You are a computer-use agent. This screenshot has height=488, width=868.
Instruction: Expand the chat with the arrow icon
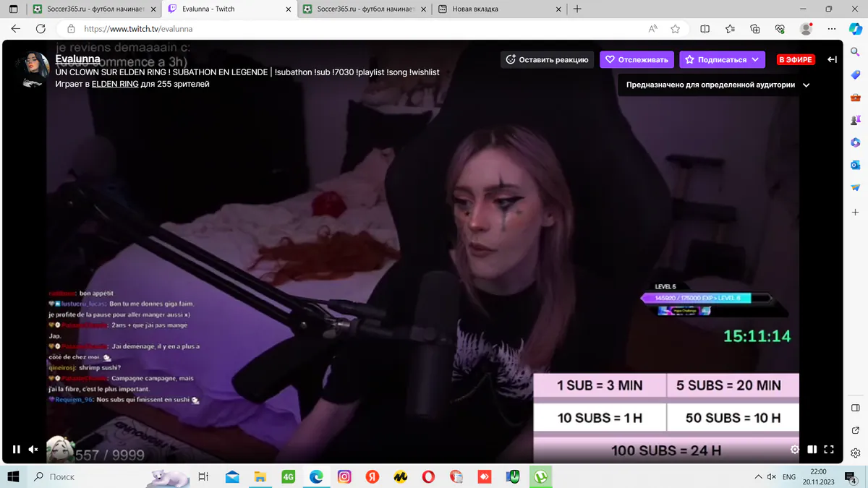point(832,59)
